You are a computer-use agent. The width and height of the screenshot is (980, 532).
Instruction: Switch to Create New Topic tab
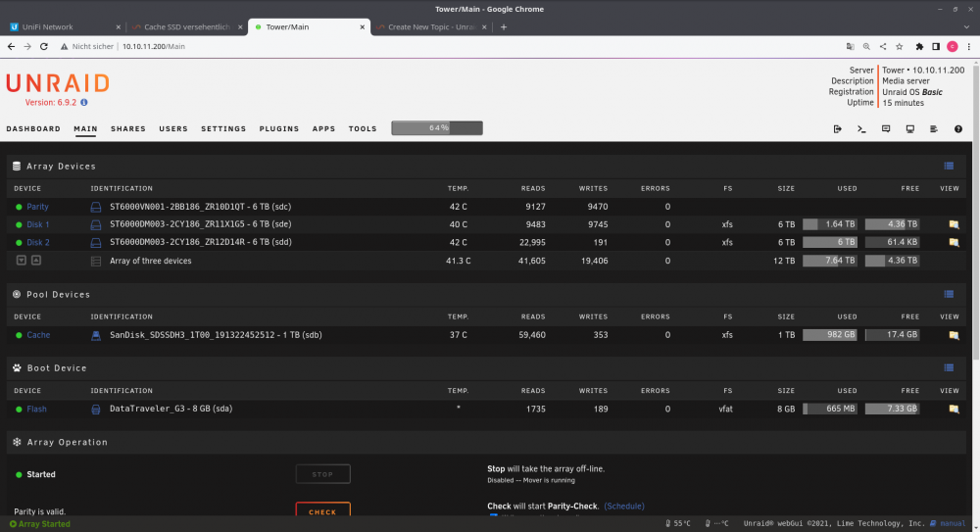click(x=431, y=26)
